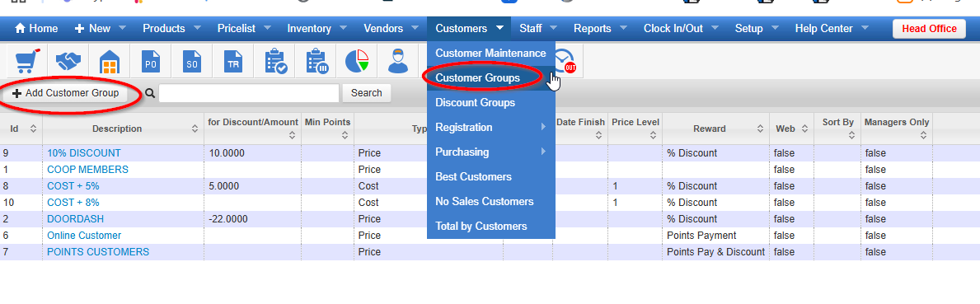Click the magnifier icon beside search box
Screen dimensions: 980x304
pyautogui.click(x=150, y=93)
